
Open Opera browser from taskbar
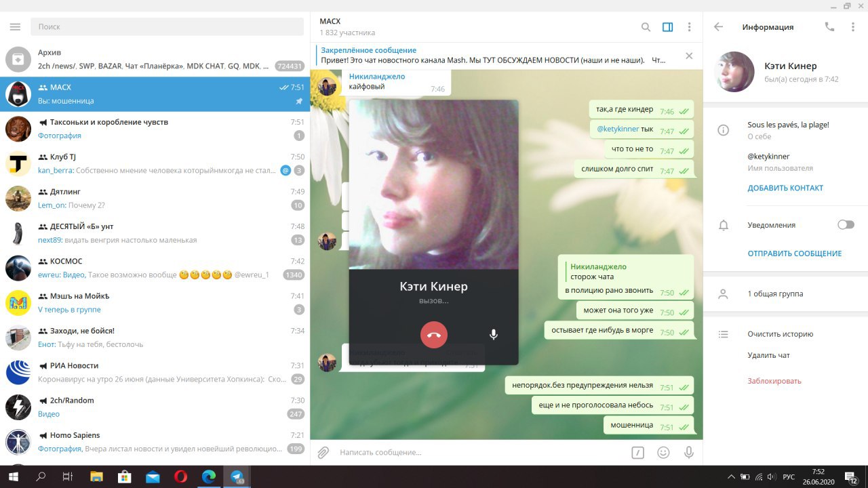[181, 476]
